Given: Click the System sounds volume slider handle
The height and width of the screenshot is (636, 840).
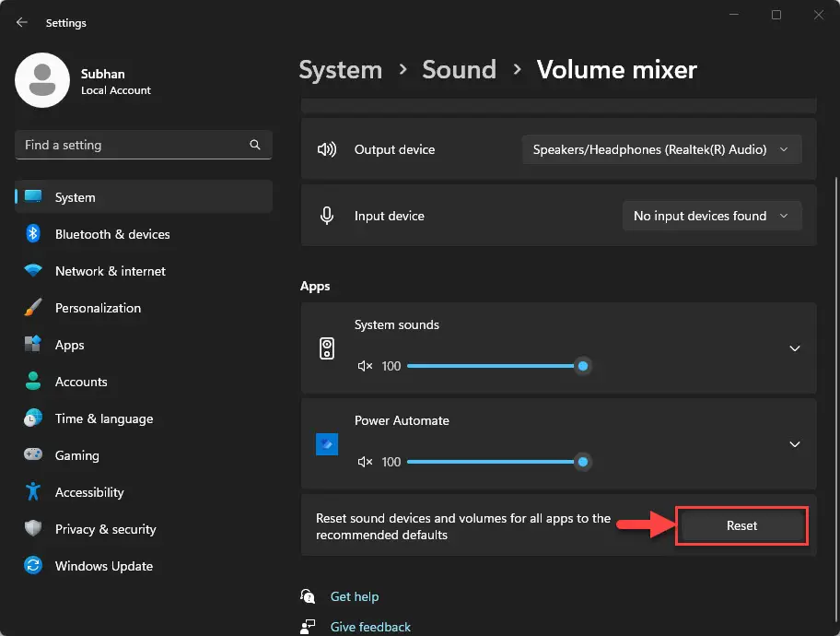Looking at the screenshot, I should [583, 366].
